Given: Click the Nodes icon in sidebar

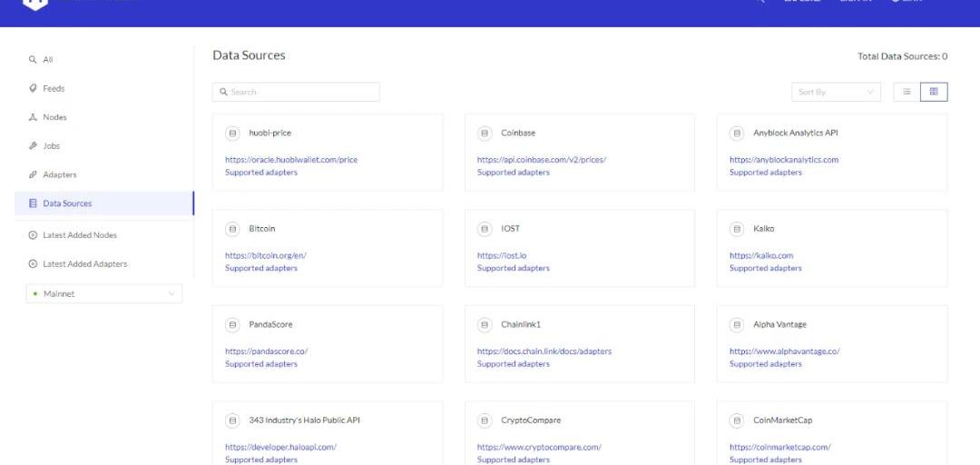Looking at the screenshot, I should pyautogui.click(x=34, y=117).
